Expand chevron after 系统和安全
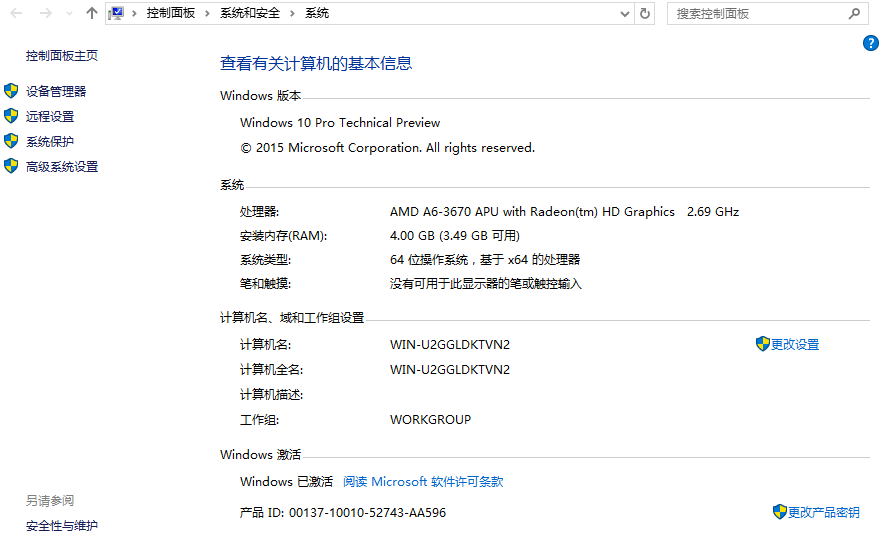The height and width of the screenshot is (540, 879). [x=292, y=13]
